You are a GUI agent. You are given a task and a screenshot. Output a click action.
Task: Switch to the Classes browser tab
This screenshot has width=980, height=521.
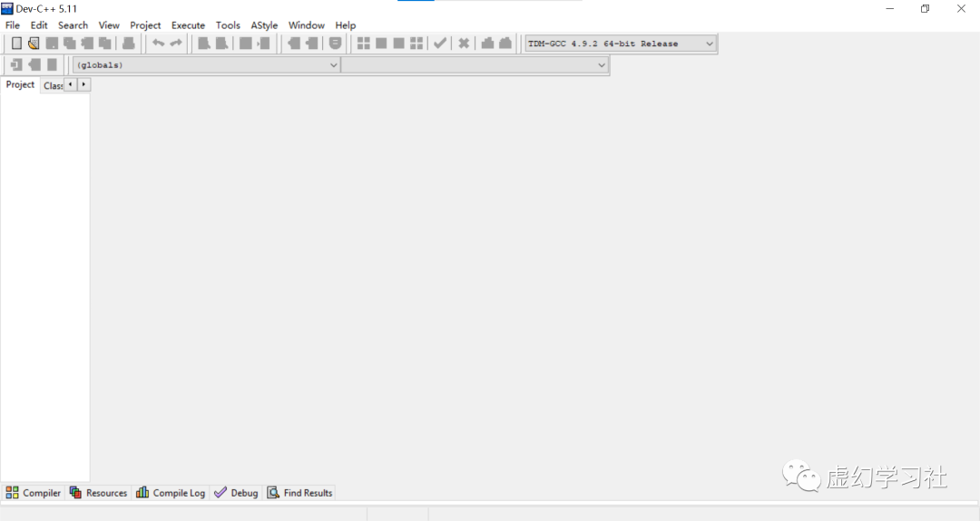pyautogui.click(x=53, y=85)
